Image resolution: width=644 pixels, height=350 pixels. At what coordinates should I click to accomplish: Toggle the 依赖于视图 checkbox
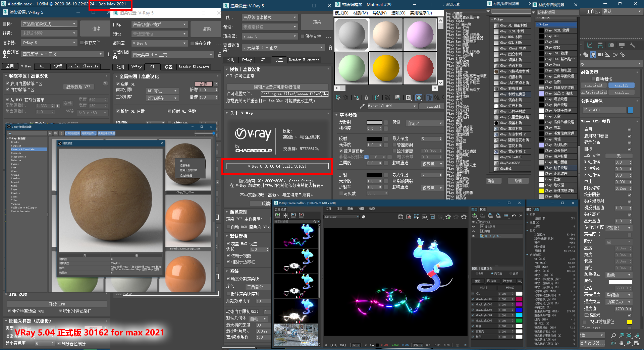228,256
